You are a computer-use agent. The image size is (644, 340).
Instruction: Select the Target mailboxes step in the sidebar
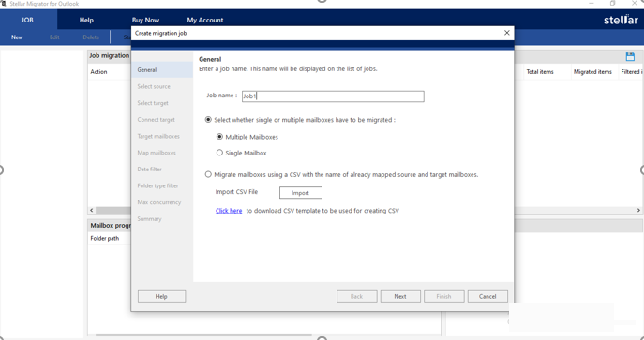click(x=158, y=136)
